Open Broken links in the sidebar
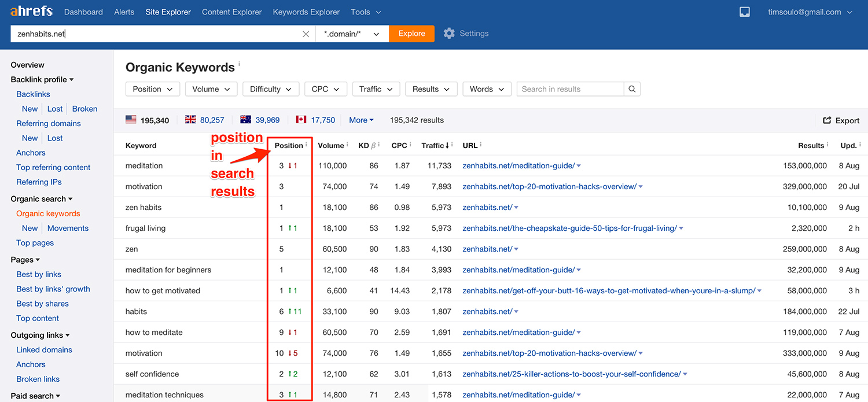Viewport: 868px width, 402px height. [38, 379]
